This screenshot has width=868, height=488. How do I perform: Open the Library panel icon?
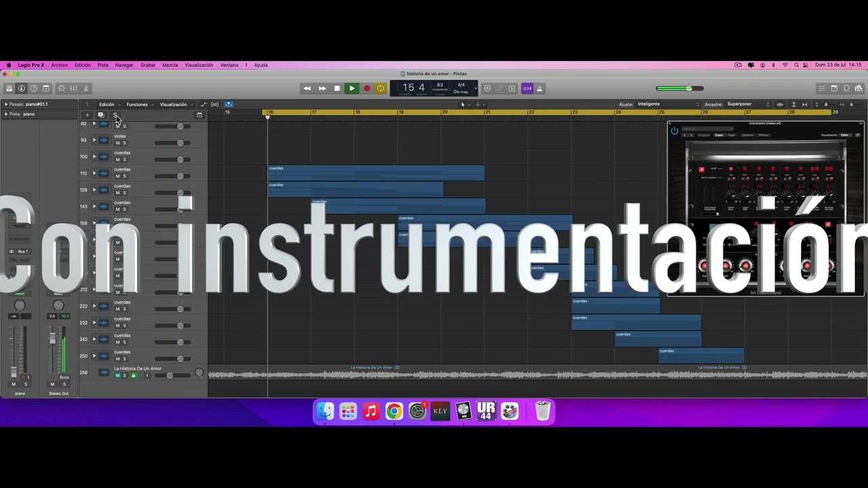(x=9, y=88)
